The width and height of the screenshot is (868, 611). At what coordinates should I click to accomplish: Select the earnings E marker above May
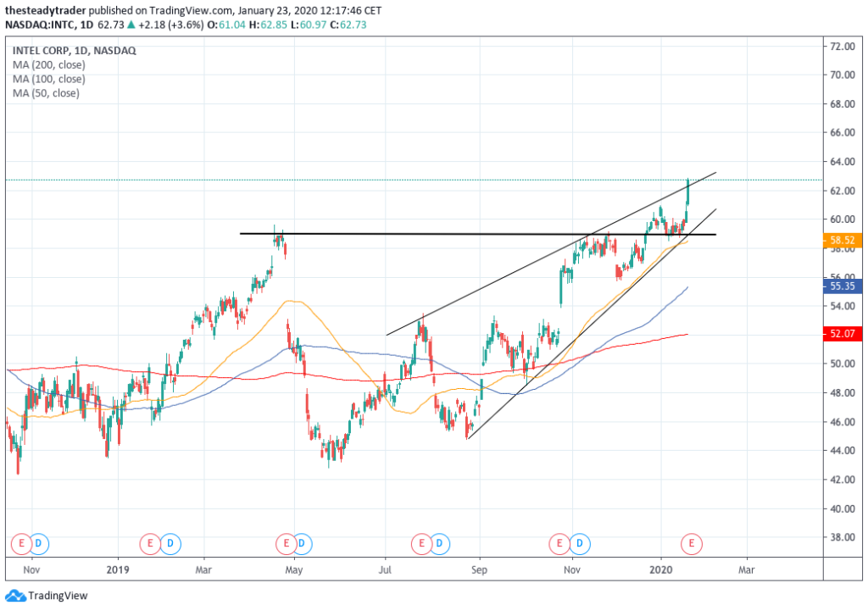click(287, 543)
